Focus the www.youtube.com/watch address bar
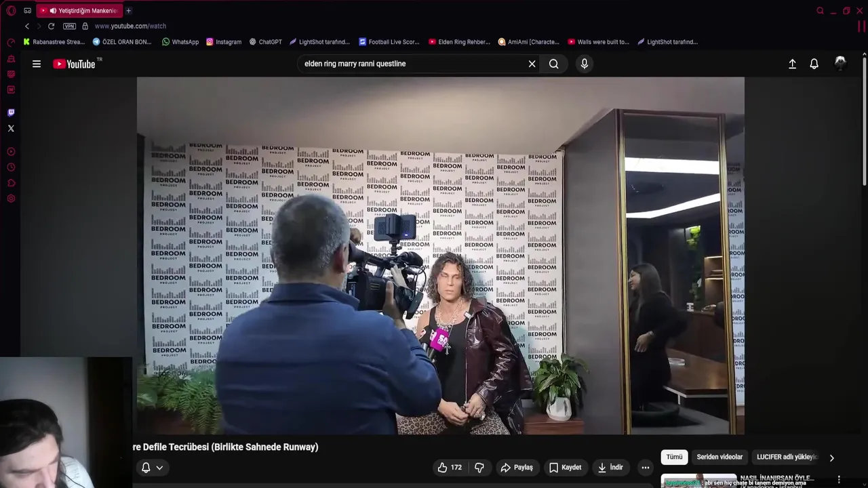The width and height of the screenshot is (868, 488). pos(130,26)
